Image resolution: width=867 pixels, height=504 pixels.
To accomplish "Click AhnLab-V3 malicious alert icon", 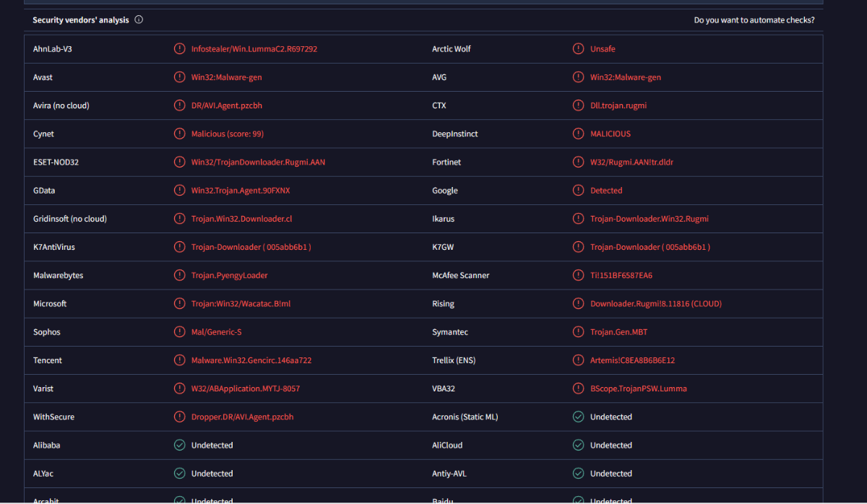I will click(x=180, y=49).
